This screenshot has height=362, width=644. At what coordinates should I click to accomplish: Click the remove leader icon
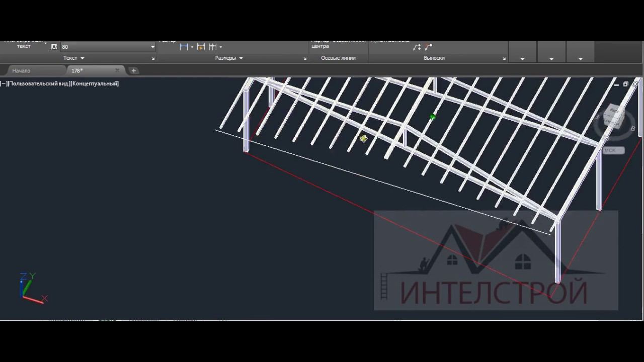[429, 47]
